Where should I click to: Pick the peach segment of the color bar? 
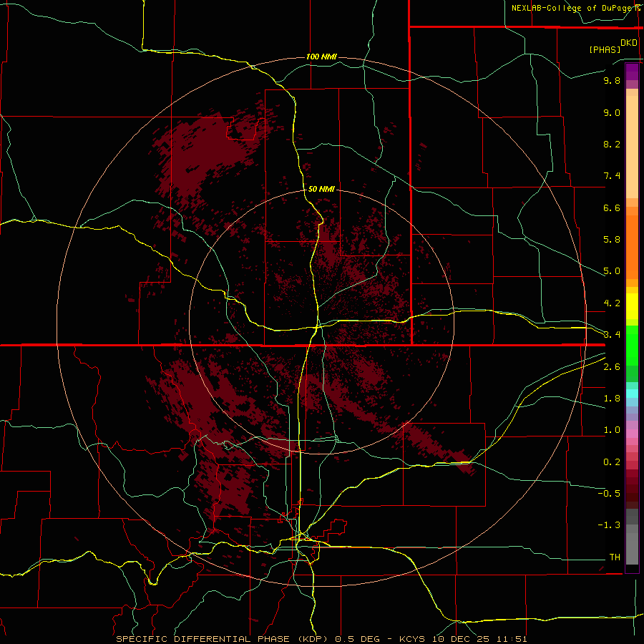point(632,147)
